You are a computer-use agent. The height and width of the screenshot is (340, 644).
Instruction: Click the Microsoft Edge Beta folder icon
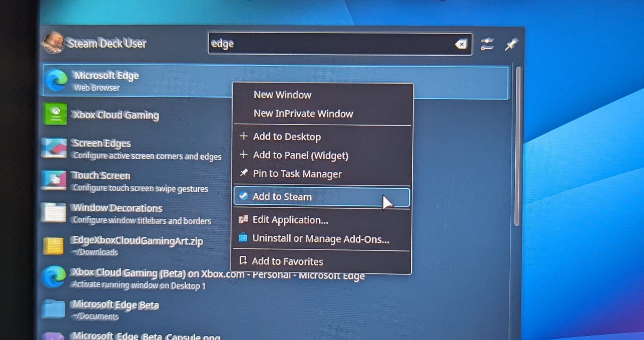click(x=53, y=309)
